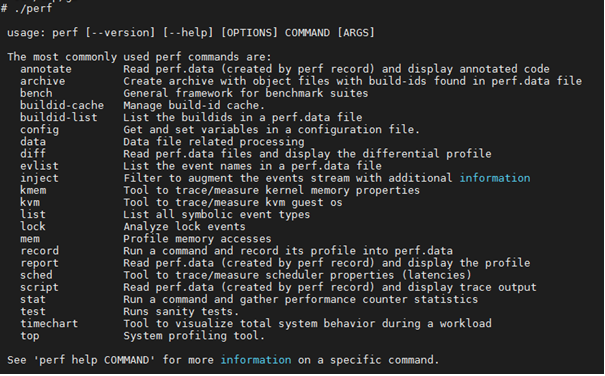Click the 'timechart' command name

coord(49,324)
